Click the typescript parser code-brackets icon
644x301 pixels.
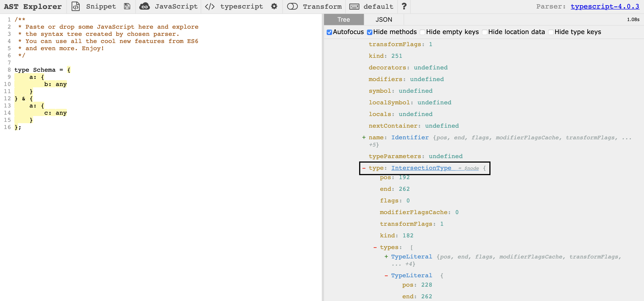pyautogui.click(x=209, y=6)
